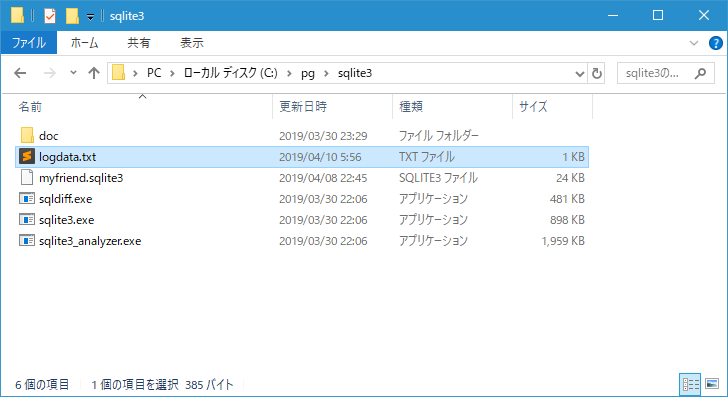Select the myfriend.sqlite3 file icon

[27, 177]
